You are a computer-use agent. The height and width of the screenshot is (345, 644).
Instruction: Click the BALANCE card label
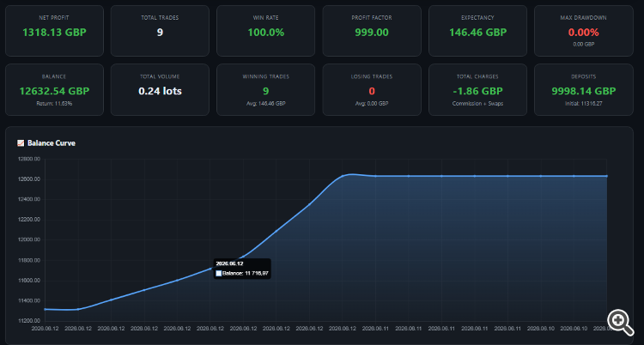coord(54,76)
